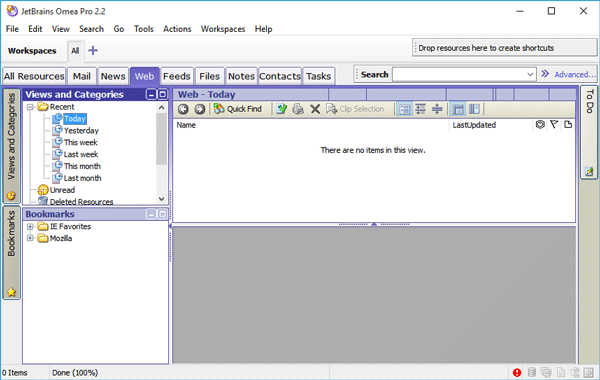The width and height of the screenshot is (600, 380).
Task: Open the To Do sidebar tab
Action: click(589, 132)
